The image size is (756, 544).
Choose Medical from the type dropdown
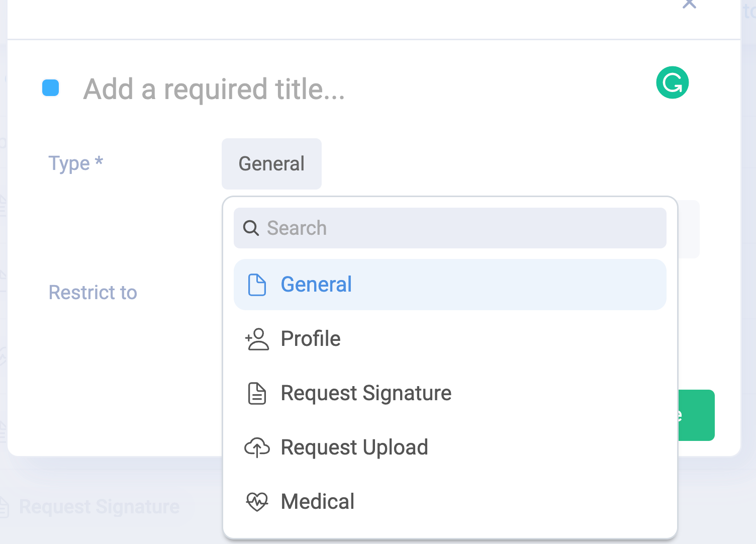pyautogui.click(x=318, y=501)
